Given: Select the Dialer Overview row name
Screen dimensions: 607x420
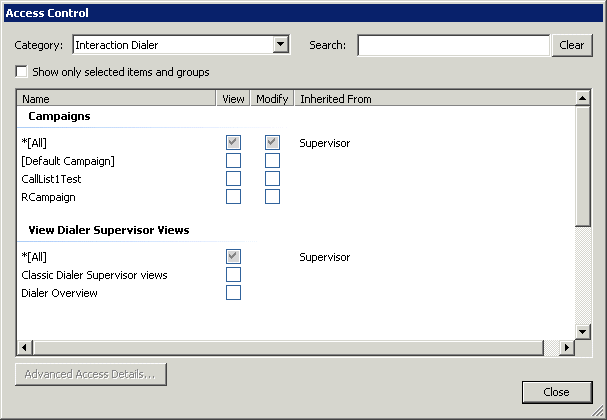Looking at the screenshot, I should pyautogui.click(x=59, y=293).
